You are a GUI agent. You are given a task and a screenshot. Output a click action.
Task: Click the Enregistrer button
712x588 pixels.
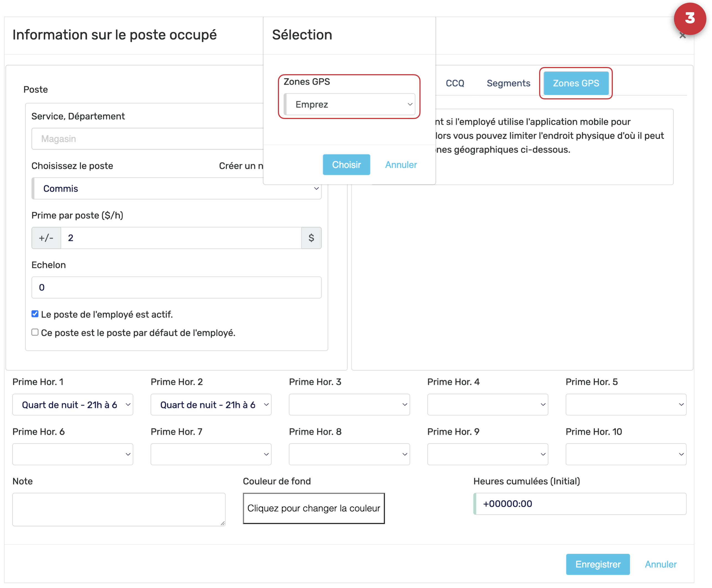click(598, 564)
